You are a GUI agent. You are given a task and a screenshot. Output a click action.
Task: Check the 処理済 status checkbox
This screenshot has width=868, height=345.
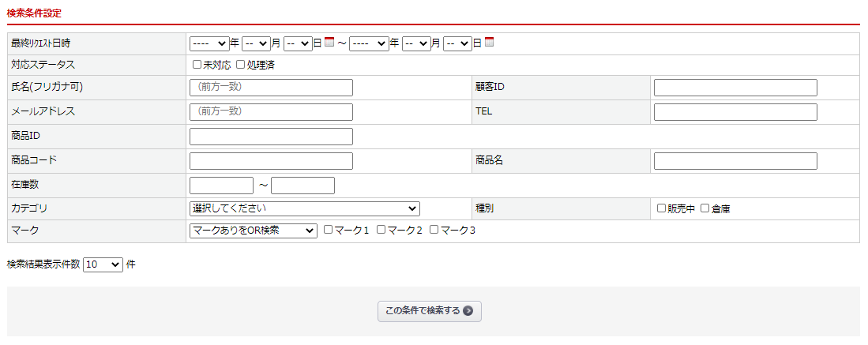(x=241, y=65)
